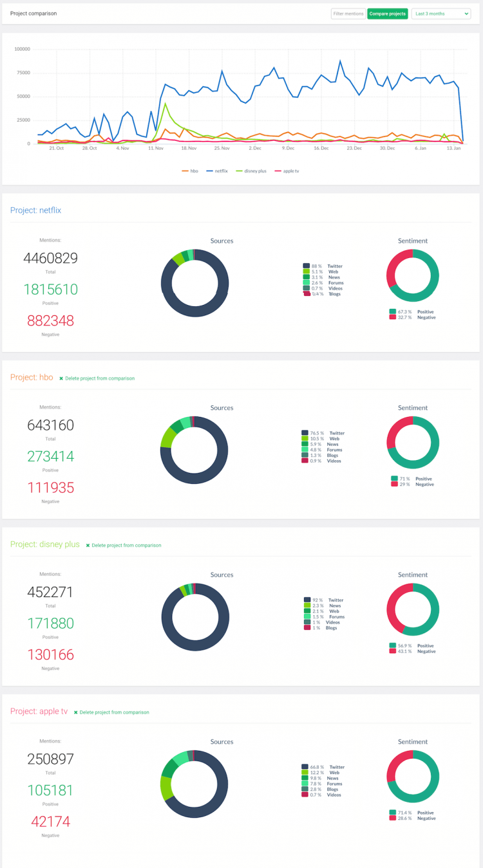Click the 71 % Positive swatch for hbo
Screen dimensions: 483x868
click(394, 479)
